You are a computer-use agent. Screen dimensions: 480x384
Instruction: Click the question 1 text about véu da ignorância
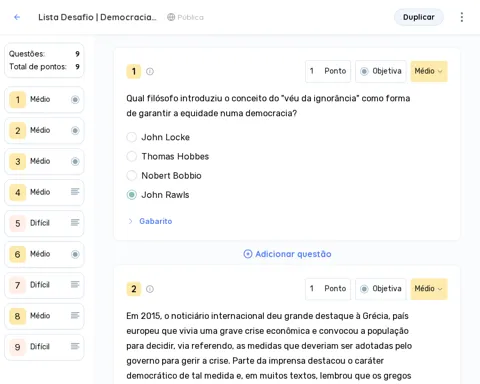268,106
